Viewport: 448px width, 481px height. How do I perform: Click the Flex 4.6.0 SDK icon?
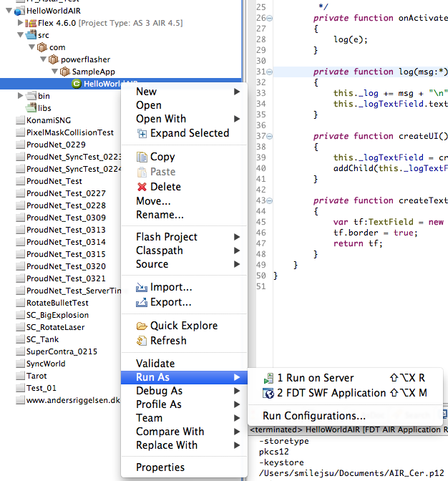[x=31, y=24]
